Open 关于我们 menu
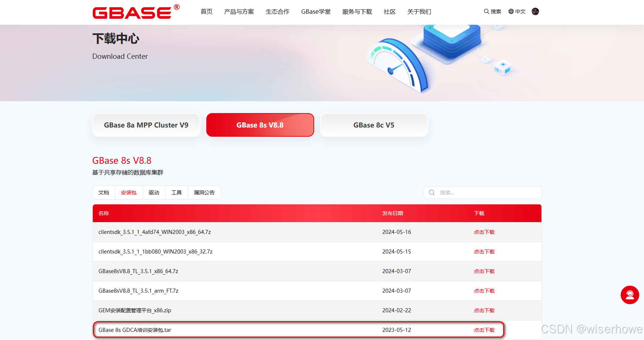The image size is (644, 340). click(x=419, y=12)
